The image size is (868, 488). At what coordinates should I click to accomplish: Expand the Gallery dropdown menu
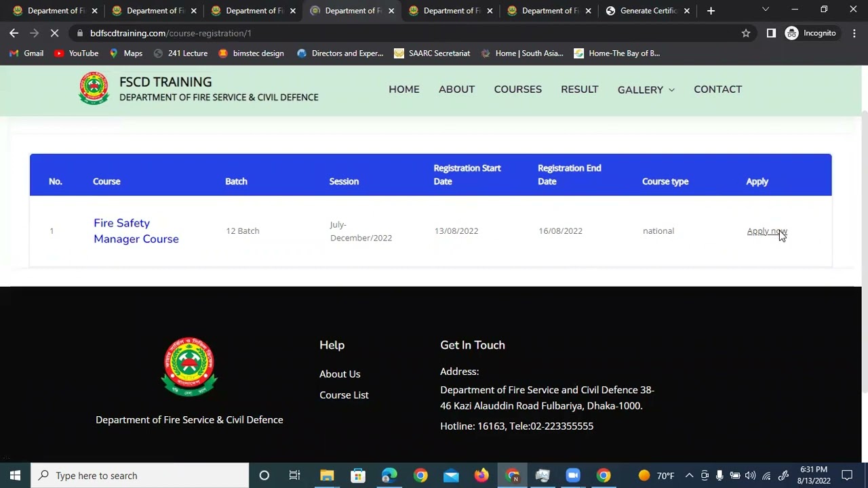point(646,89)
